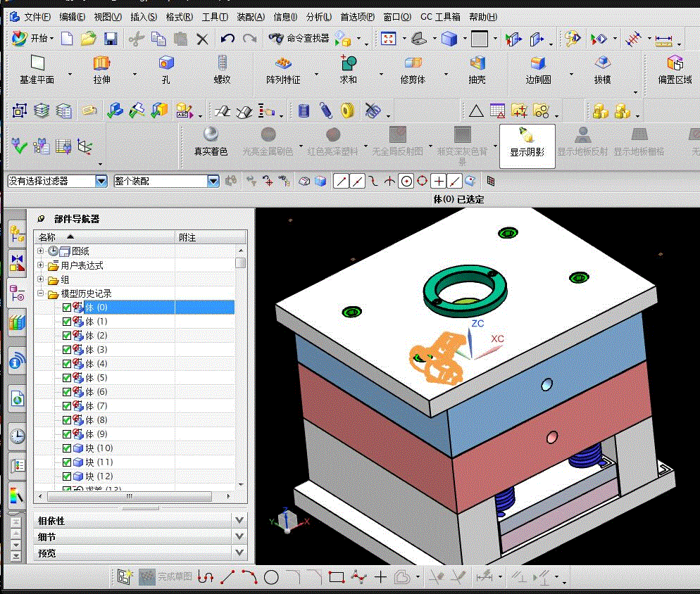700x594 pixels.
Task: Click the Fit view icon
Action: coord(389,39)
